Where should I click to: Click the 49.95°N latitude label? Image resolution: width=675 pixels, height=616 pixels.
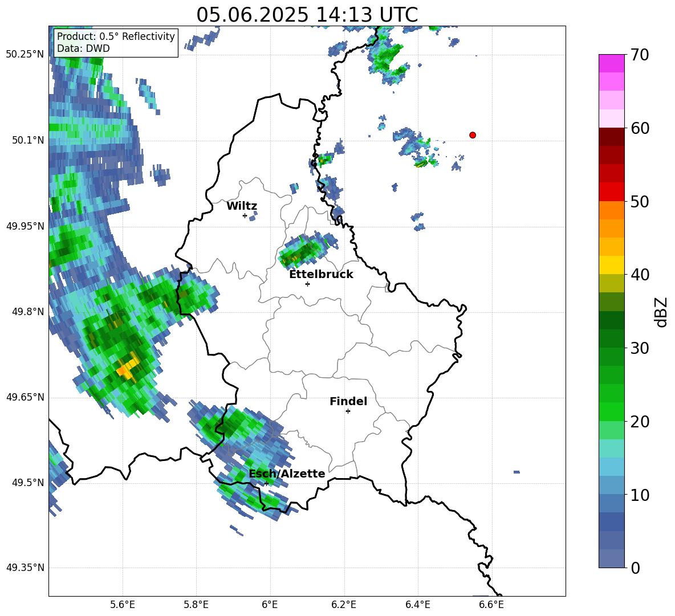[25, 226]
